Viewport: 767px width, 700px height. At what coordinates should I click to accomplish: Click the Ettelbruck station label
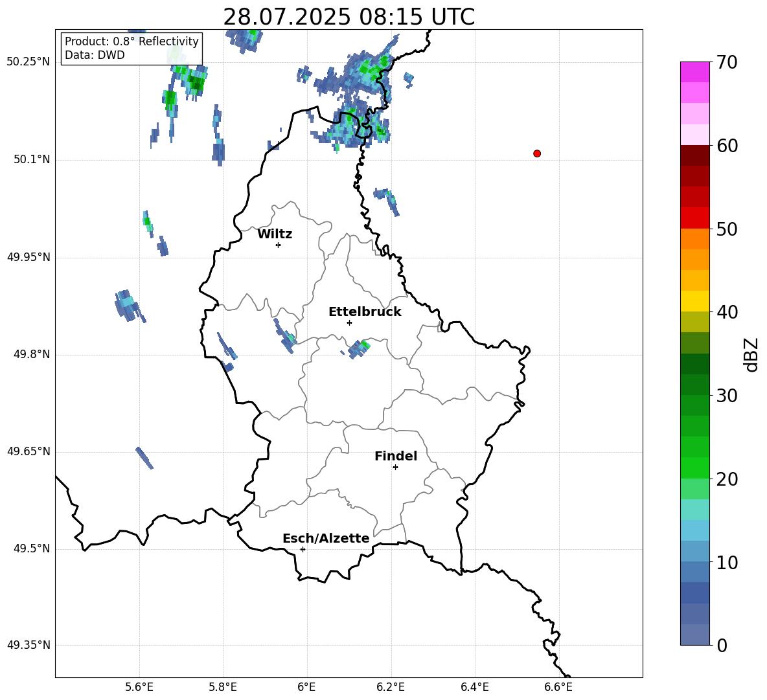coord(365,312)
